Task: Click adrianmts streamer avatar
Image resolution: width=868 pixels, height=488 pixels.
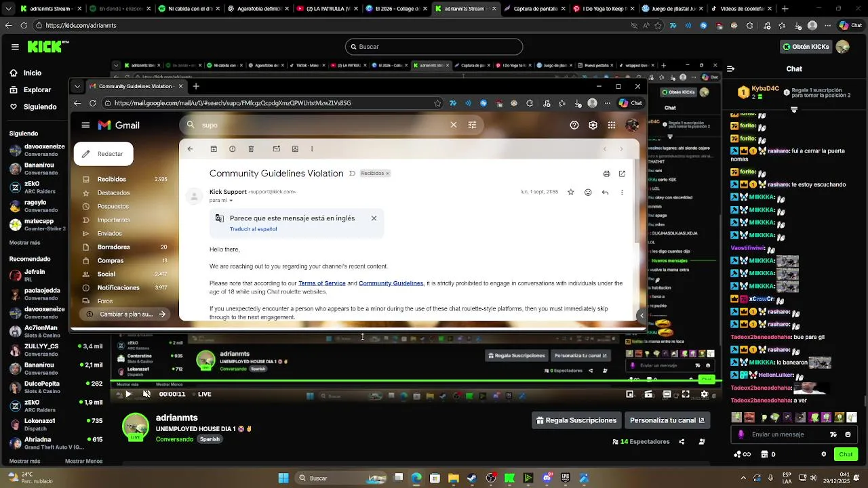Action: click(136, 427)
